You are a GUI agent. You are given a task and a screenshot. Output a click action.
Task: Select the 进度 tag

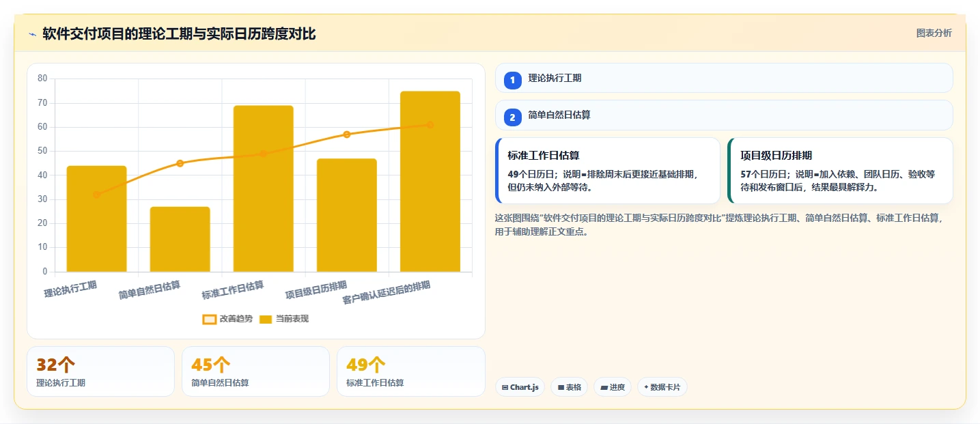613,387
